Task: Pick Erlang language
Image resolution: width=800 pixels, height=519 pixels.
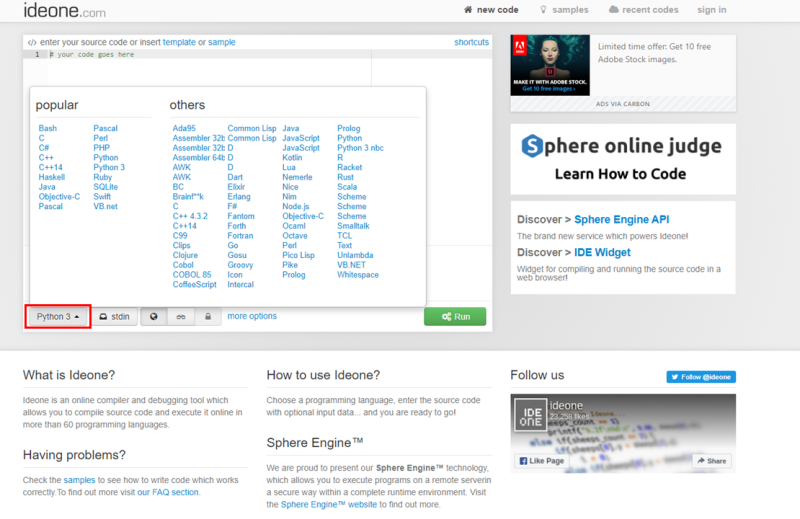Action: 239,196
